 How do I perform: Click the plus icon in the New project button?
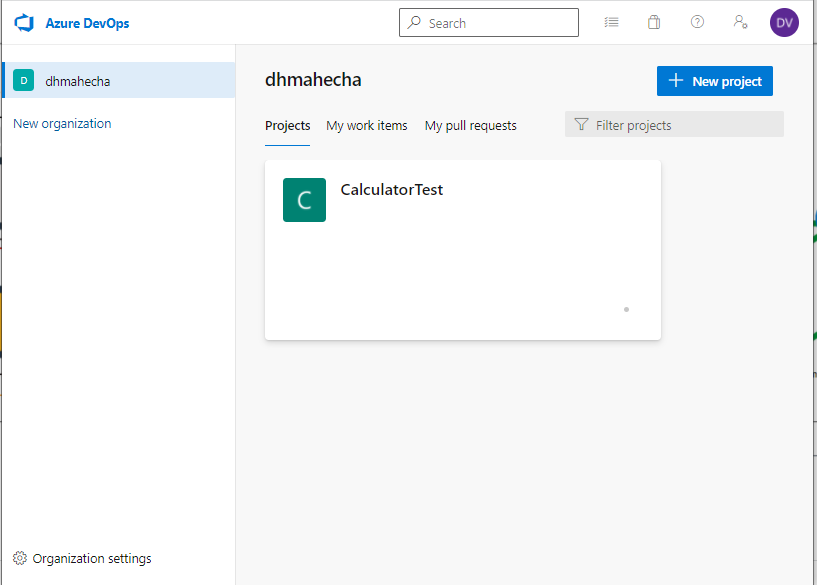tap(676, 81)
